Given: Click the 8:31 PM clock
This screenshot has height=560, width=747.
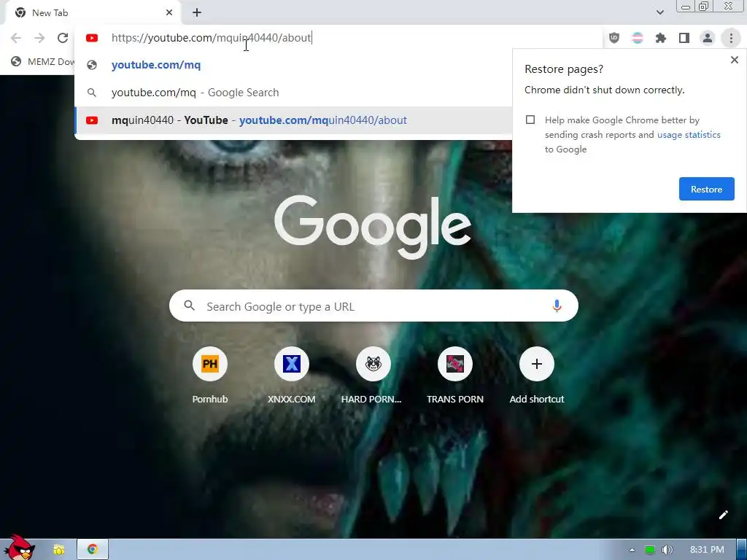Looking at the screenshot, I should pyautogui.click(x=707, y=550).
